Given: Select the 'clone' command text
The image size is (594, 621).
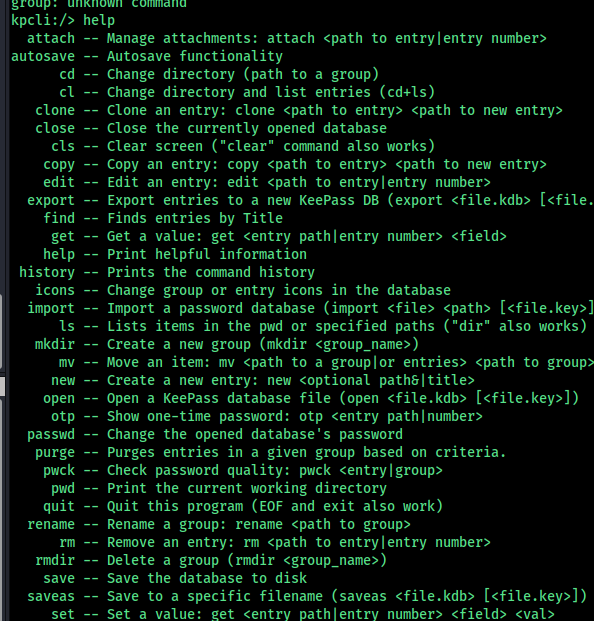Looking at the screenshot, I should [x=55, y=110].
